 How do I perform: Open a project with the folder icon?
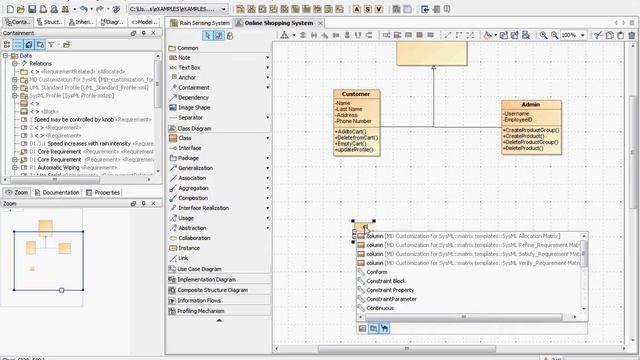[x=21, y=9]
